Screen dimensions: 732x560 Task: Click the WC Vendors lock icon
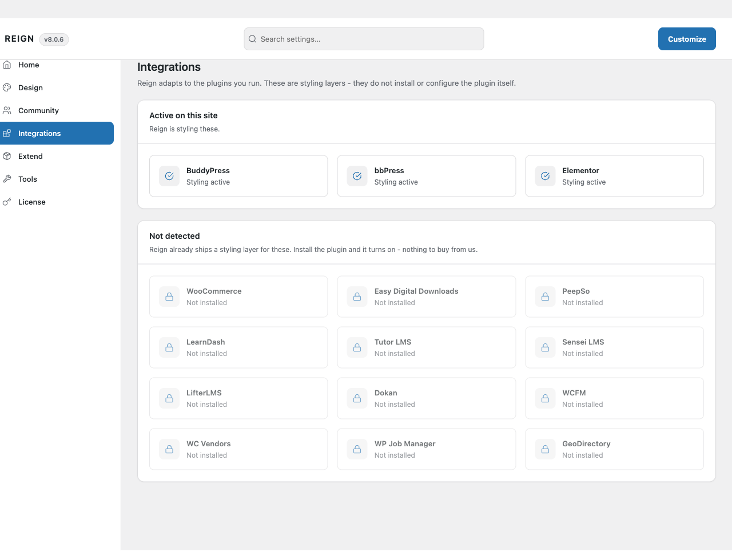pyautogui.click(x=169, y=449)
